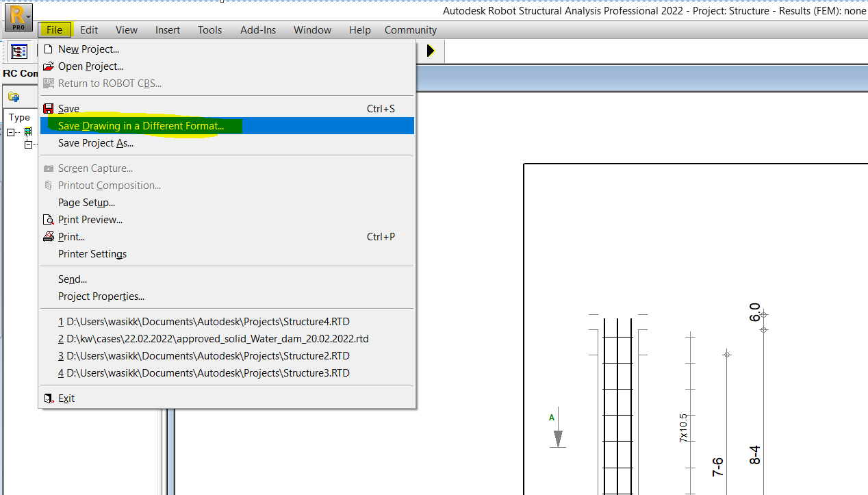Collapse the top Type tree node
The height and width of the screenshot is (495, 868).
tap(11, 131)
